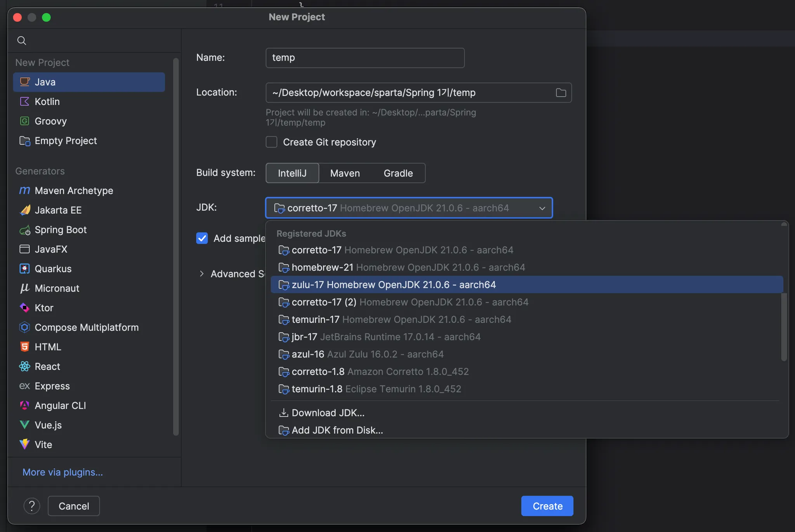Open the More via plugins... link
This screenshot has width=795, height=532.
[62, 472]
